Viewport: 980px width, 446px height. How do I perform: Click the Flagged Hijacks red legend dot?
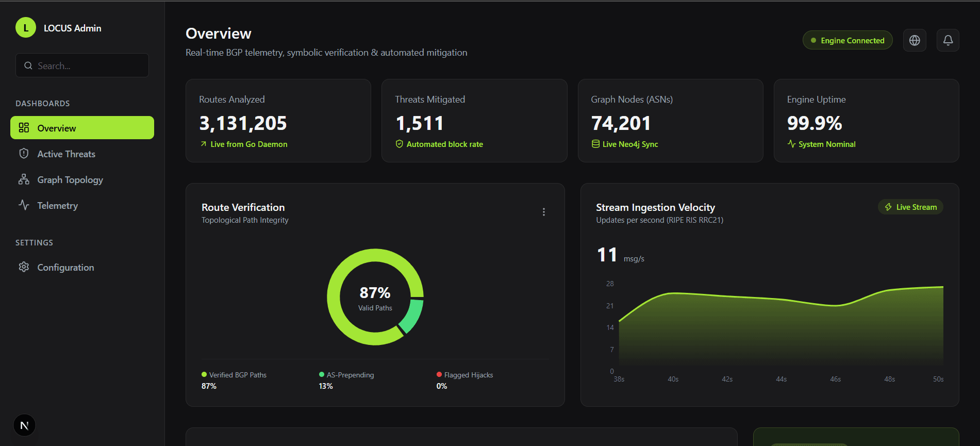click(439, 374)
